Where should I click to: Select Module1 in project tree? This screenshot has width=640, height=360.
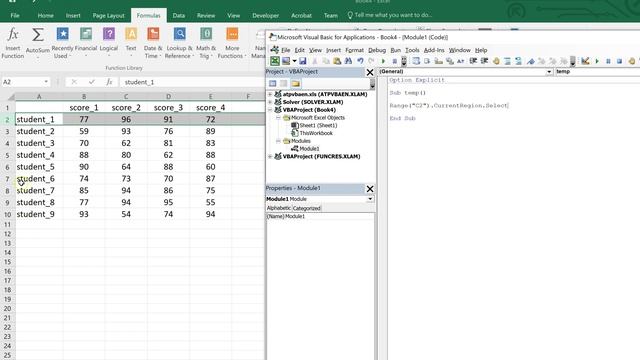point(309,149)
